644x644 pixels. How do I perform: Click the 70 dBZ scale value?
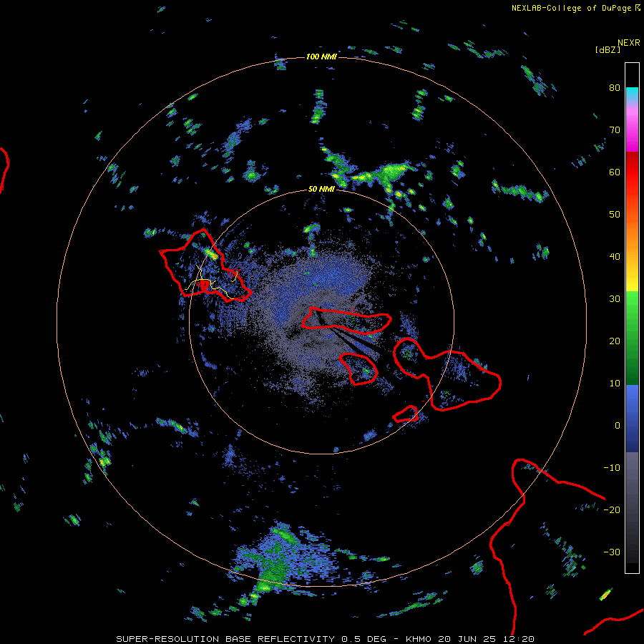pyautogui.click(x=615, y=130)
